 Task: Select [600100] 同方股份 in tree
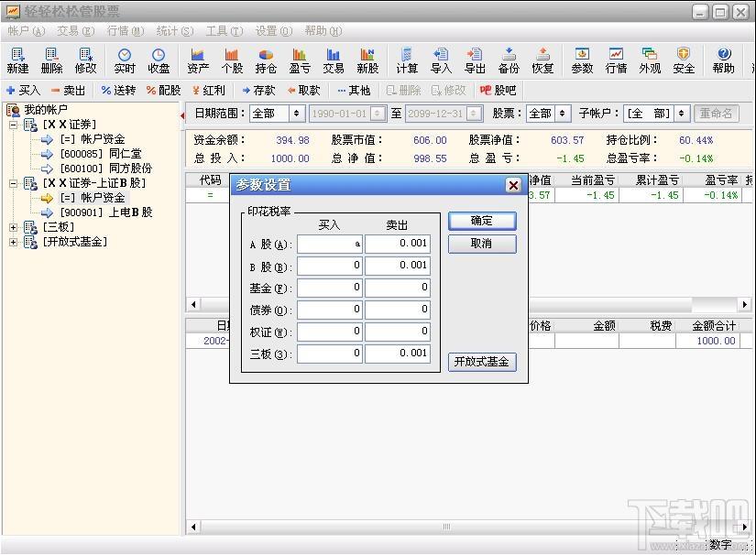click(106, 169)
